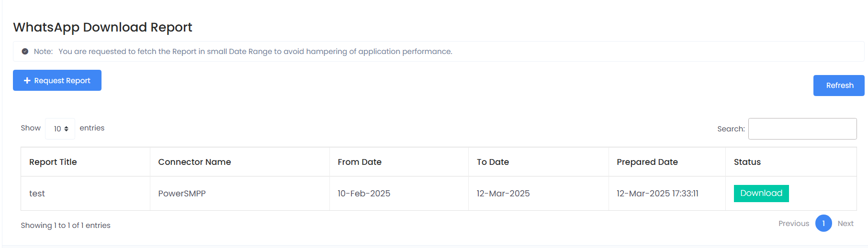This screenshot has width=868, height=248.
Task: Click the plus icon on Request Report
Action: pyautogui.click(x=27, y=81)
